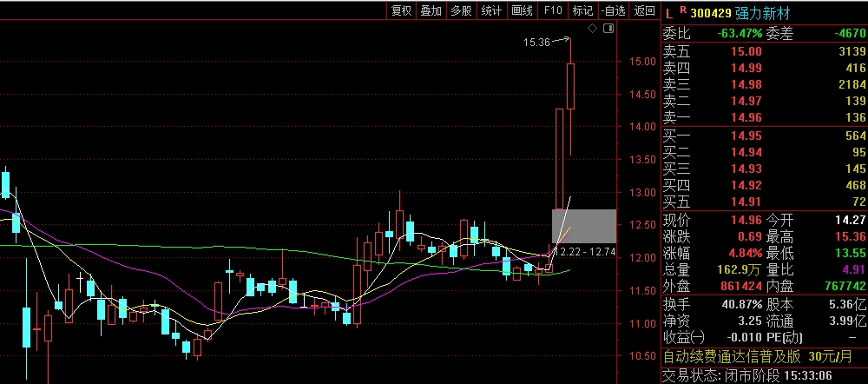Select the 买四 price 14.92

coord(746,185)
